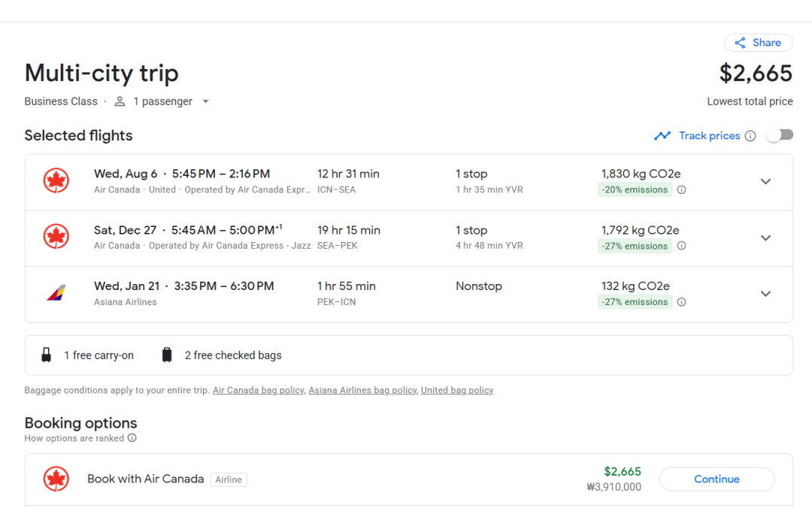Click the Share button

click(758, 43)
